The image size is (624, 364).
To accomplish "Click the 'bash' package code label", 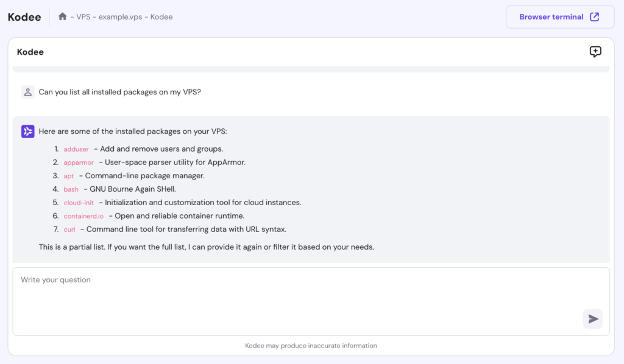I will (x=71, y=189).
